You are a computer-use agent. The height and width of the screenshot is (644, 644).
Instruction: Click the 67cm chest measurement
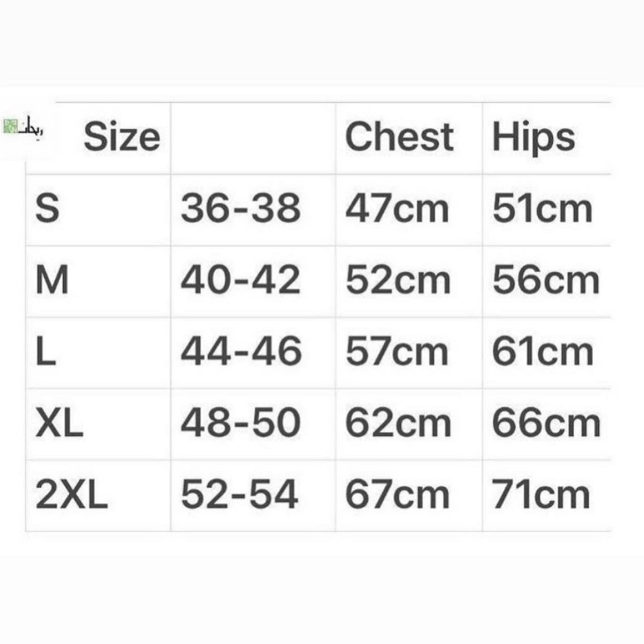pyautogui.click(x=397, y=495)
